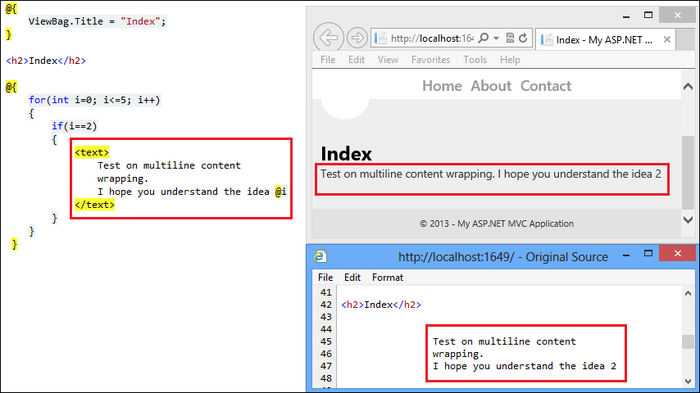
Task: Click the browser page scroll-down arrow
Action: [x=688, y=219]
